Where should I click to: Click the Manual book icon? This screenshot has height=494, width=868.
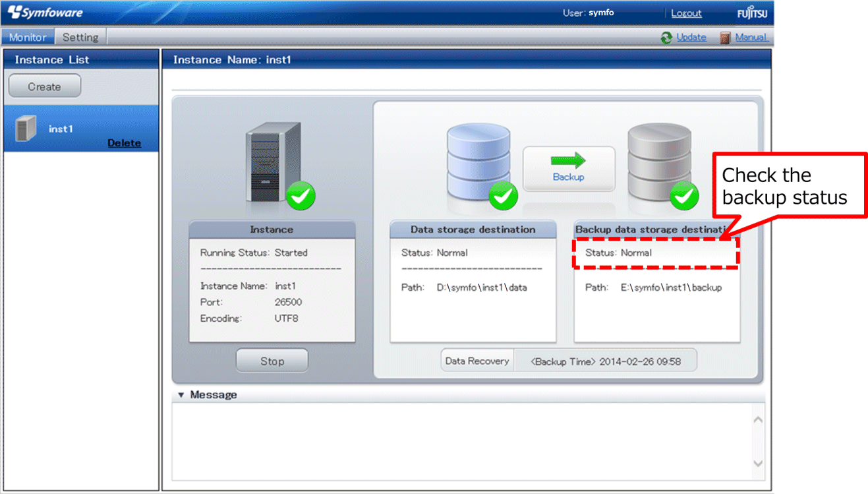[725, 38]
